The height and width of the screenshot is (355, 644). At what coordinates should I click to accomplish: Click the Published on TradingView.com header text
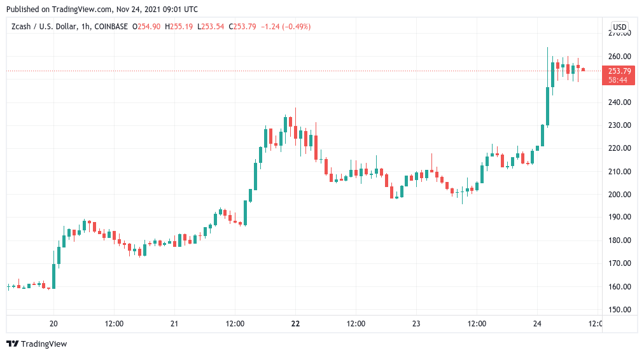102,10
